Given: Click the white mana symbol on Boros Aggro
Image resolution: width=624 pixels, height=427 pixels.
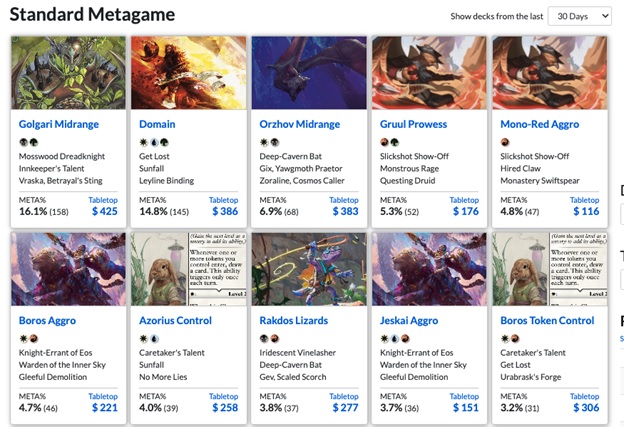Looking at the screenshot, I should coord(23,338).
